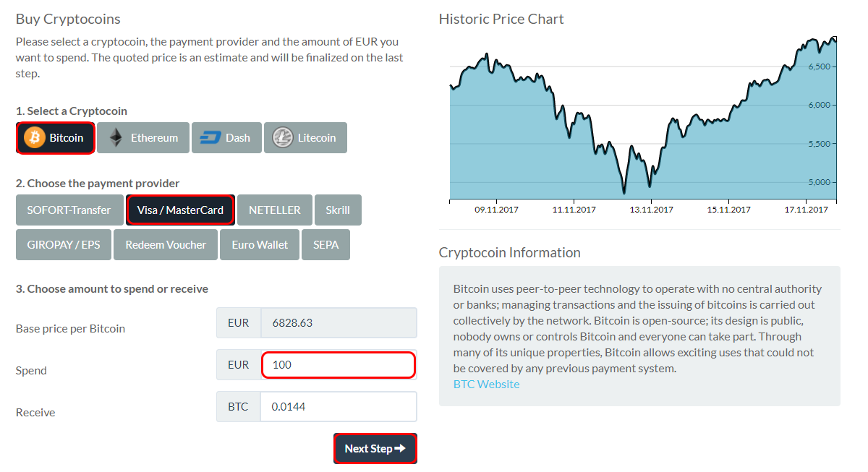Click the 13.11.2017 chart date marker
The image size is (868, 472).
652,209
